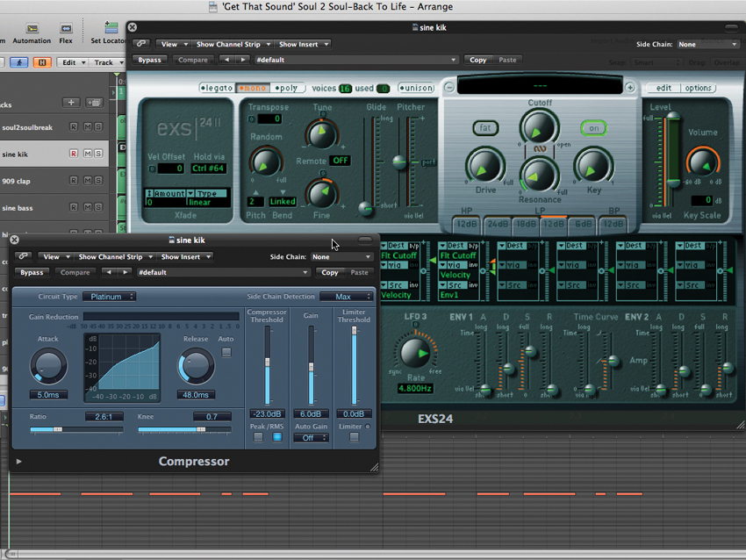Click the Flex toolbar icon
This screenshot has height=560, width=746.
point(66,29)
